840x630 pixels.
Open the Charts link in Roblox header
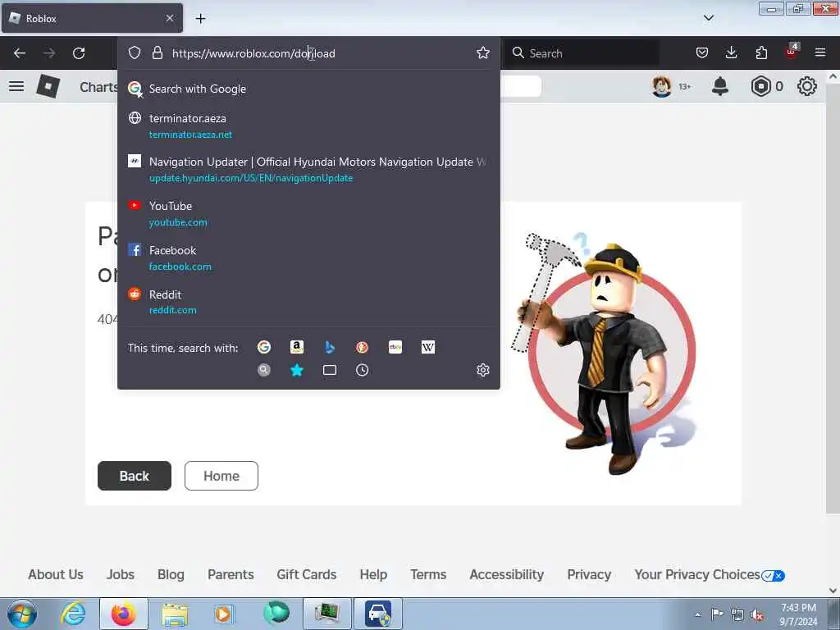tap(98, 87)
